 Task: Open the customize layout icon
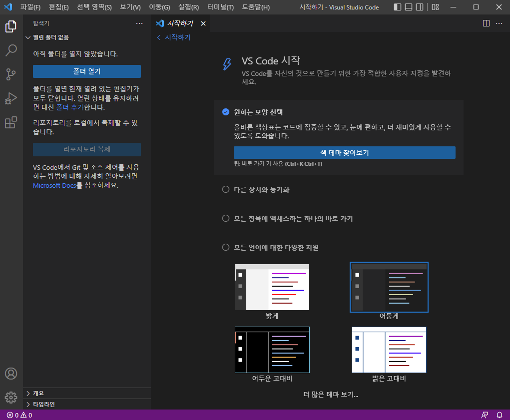tap(435, 7)
